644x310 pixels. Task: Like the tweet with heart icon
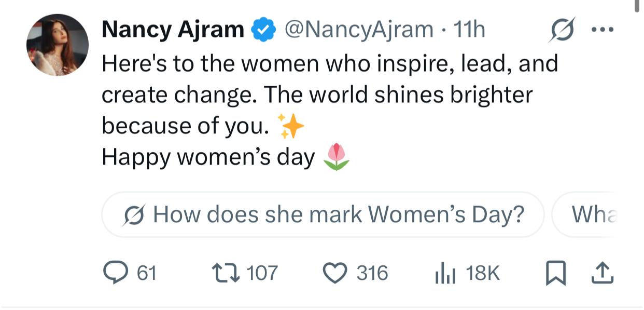pyautogui.click(x=334, y=273)
